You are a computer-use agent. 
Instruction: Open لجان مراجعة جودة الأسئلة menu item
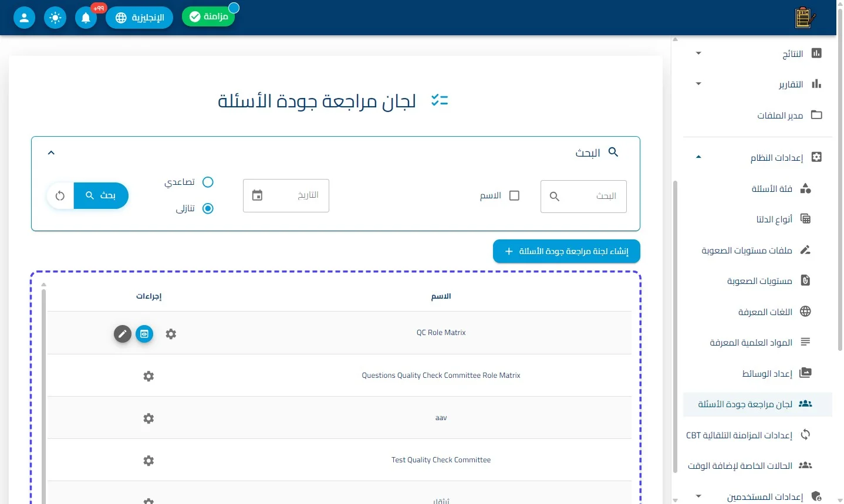[758, 404]
